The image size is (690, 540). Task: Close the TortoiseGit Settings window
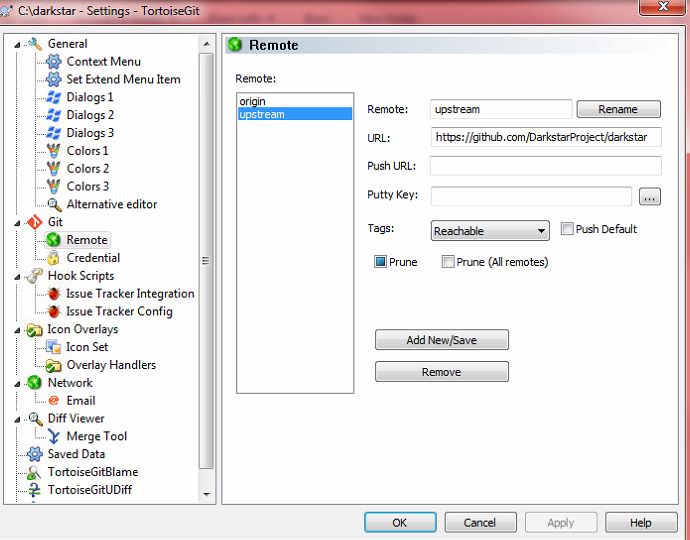664,6
